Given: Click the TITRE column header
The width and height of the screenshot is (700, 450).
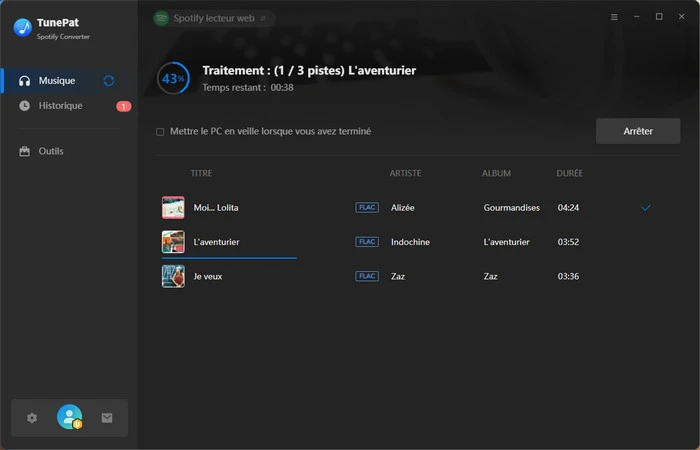Looking at the screenshot, I should pyautogui.click(x=201, y=173).
